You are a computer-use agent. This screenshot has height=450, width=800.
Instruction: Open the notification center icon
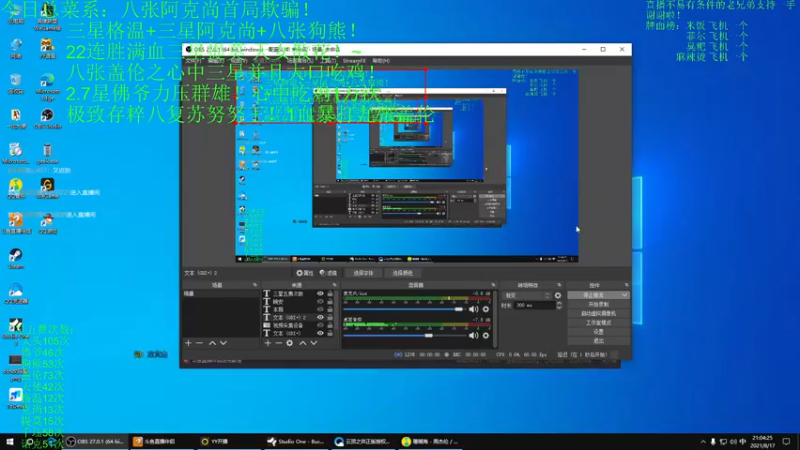786,442
